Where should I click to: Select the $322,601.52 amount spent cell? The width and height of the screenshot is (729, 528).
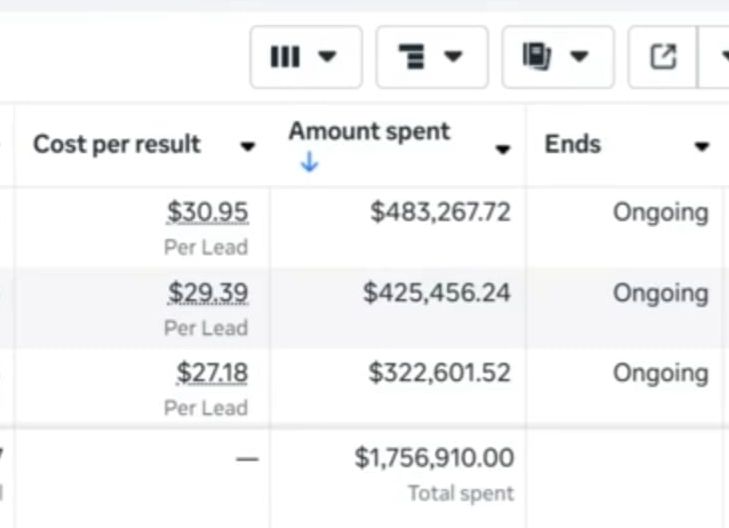click(x=439, y=373)
